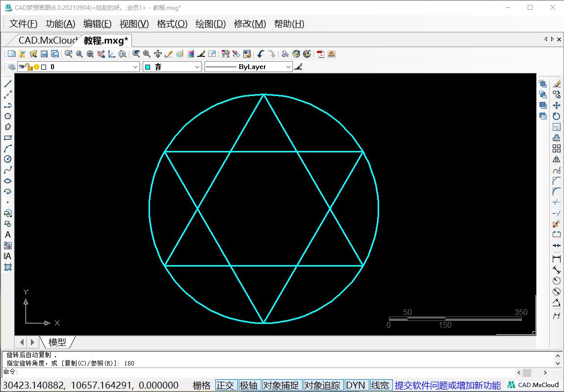Toggle 正交 ortho mode in status bar

226,385
